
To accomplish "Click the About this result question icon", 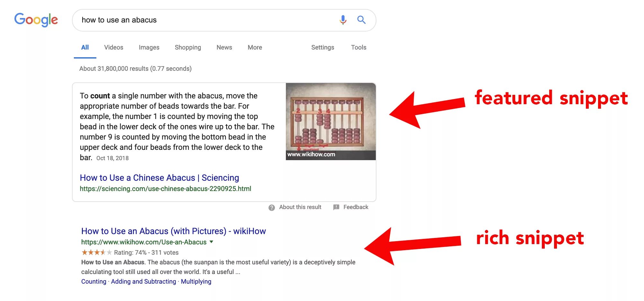I will 272,207.
